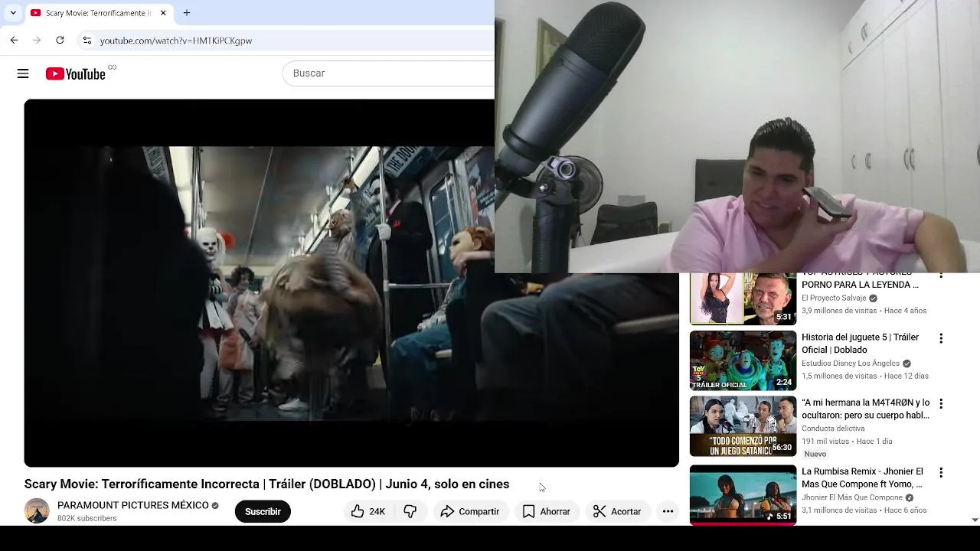
Task: Click the page scrollbar down arrow
Action: tap(975, 520)
